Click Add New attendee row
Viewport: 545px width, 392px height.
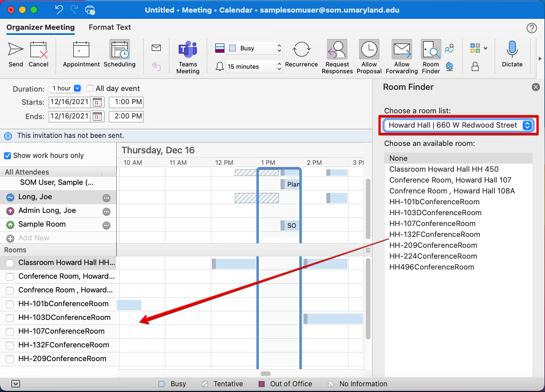[x=34, y=238]
